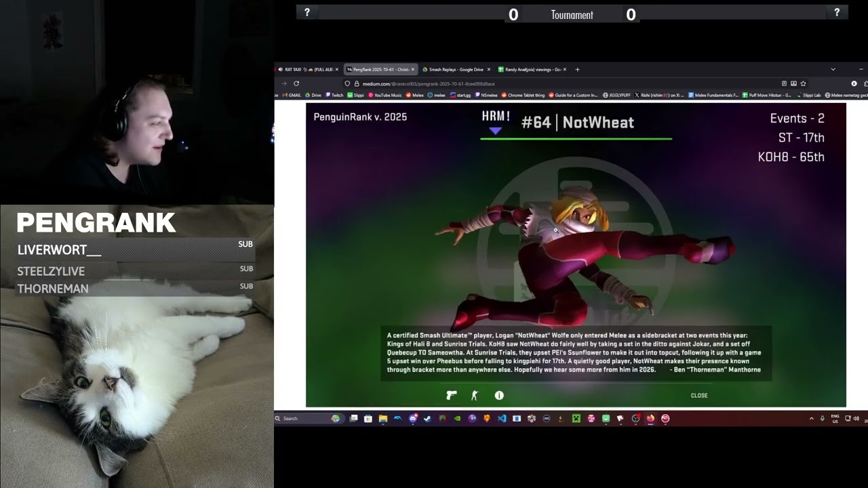Click the Tournament label in the scoreboard

tap(572, 15)
